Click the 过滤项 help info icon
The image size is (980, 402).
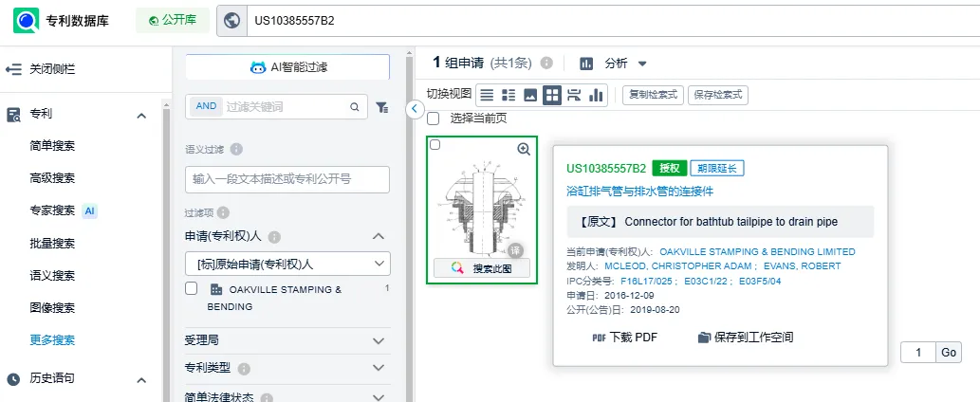(223, 212)
